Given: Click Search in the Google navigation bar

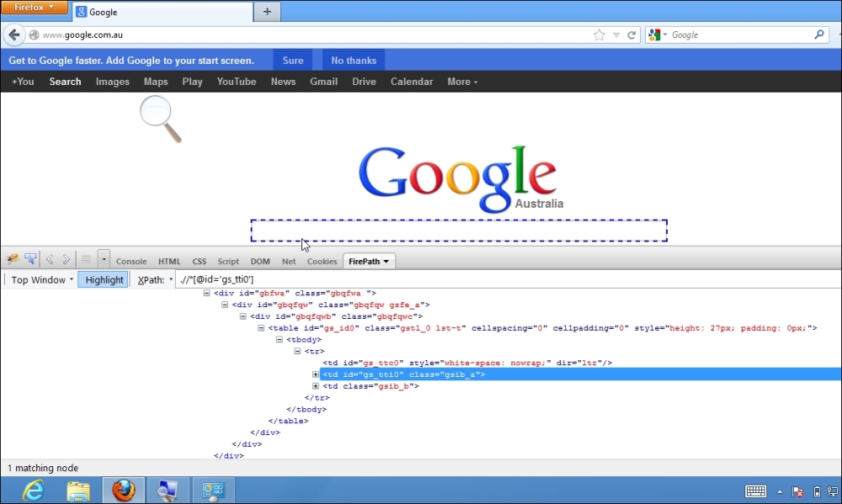Looking at the screenshot, I should point(65,82).
